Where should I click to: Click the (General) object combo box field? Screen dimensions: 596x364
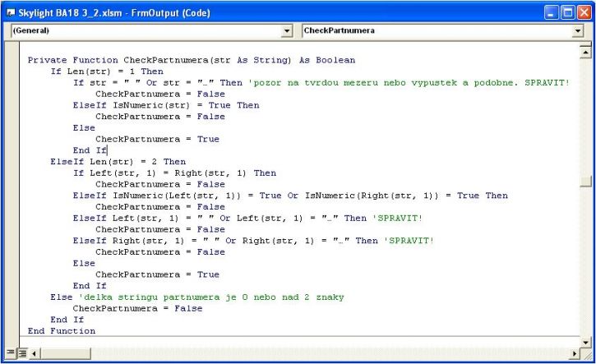(151, 30)
